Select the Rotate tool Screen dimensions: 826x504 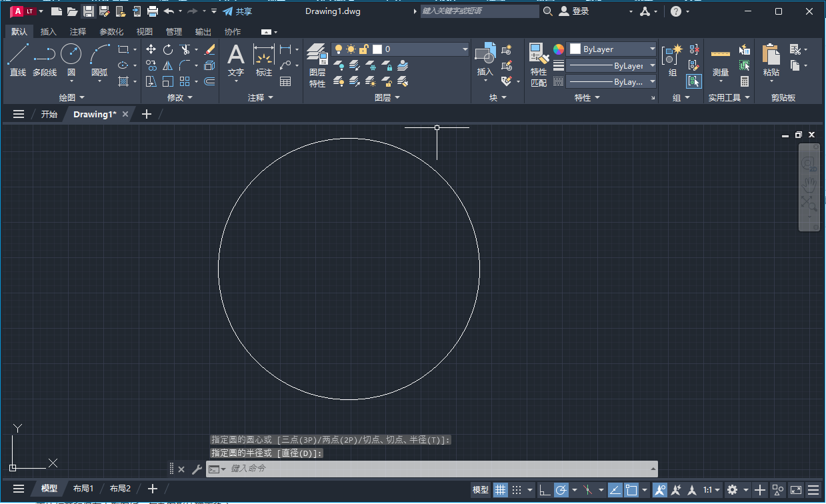coord(167,49)
